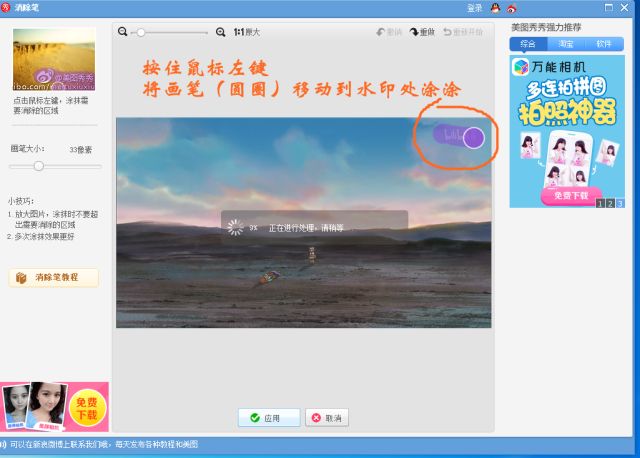640x458 pixels.
Task: Click the QQ penguin icon
Action: pos(495,8)
